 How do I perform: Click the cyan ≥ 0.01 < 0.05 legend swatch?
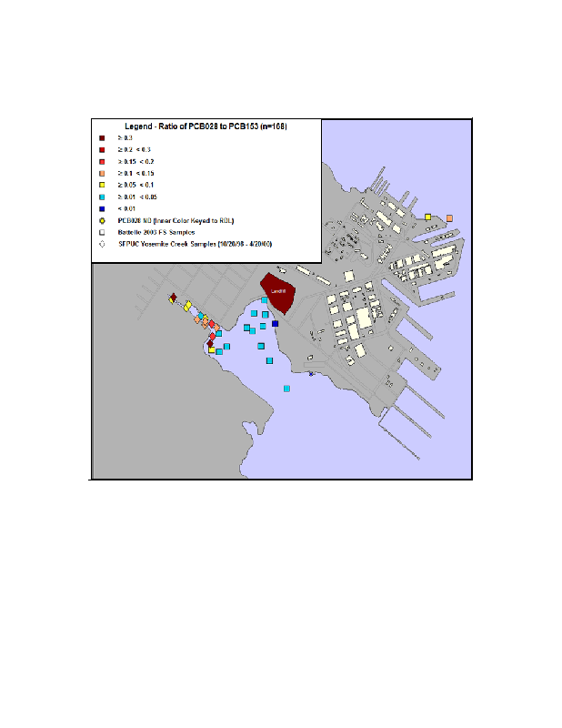click(102, 197)
